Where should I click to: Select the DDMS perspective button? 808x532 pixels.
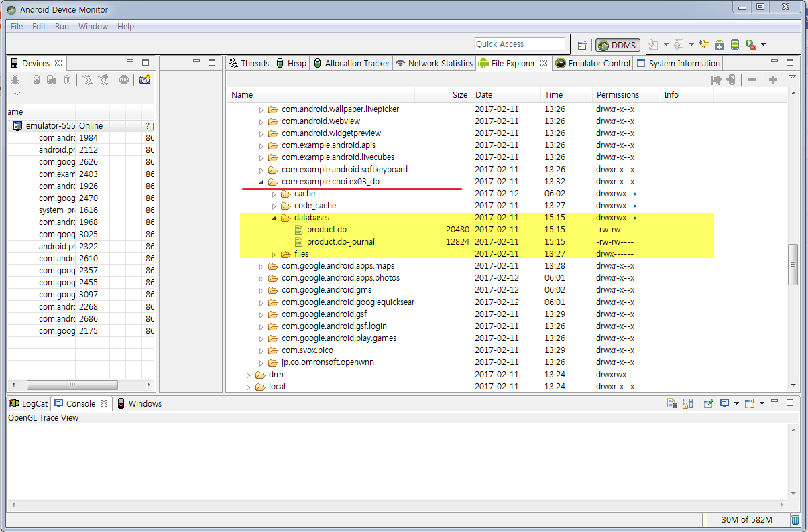click(618, 45)
